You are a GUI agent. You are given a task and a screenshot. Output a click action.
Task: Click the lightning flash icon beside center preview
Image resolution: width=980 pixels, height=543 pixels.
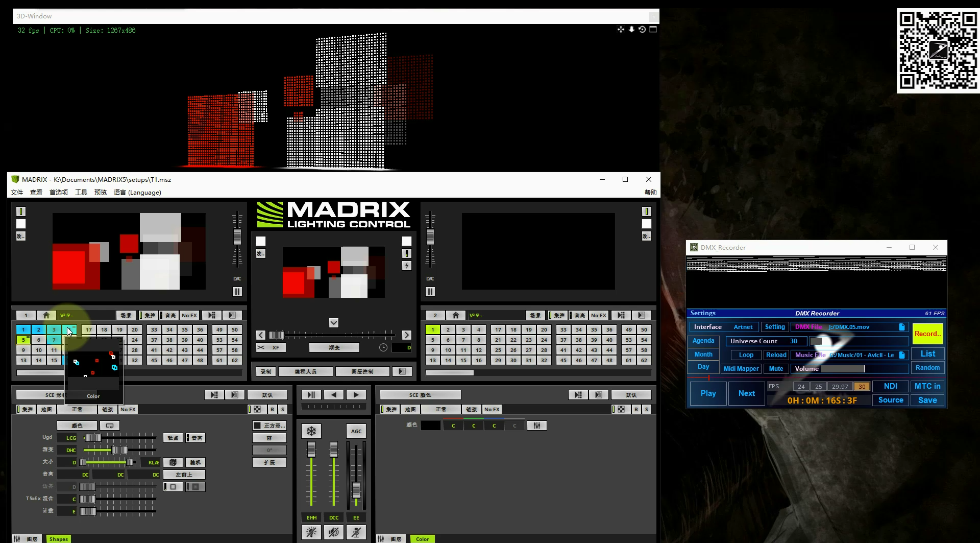407,266
